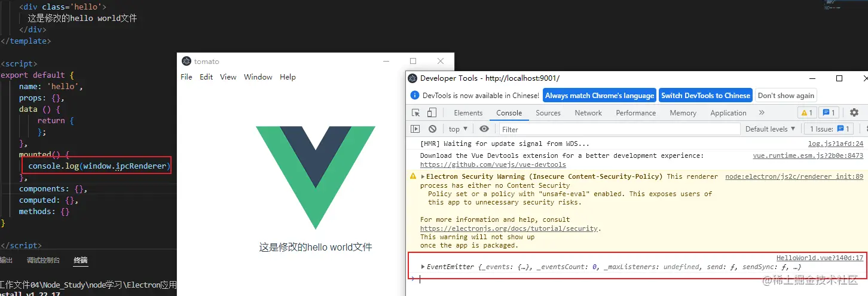Select the inspect element picker icon

point(416,112)
